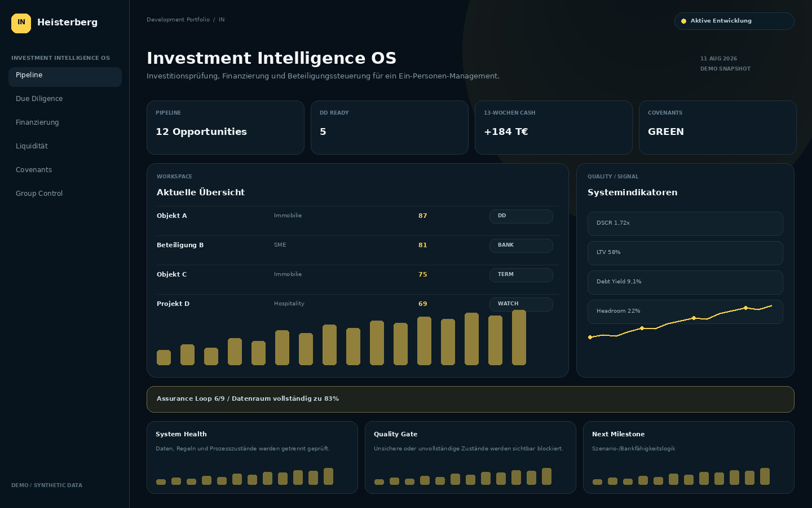Select the 13-Wochen Cash card
The image size is (812, 508).
pyautogui.click(x=554, y=128)
